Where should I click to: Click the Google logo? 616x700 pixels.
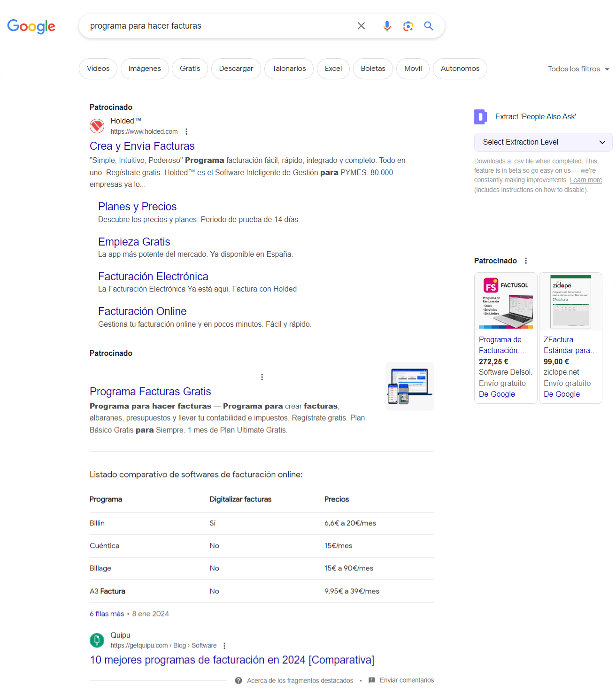pyautogui.click(x=31, y=26)
